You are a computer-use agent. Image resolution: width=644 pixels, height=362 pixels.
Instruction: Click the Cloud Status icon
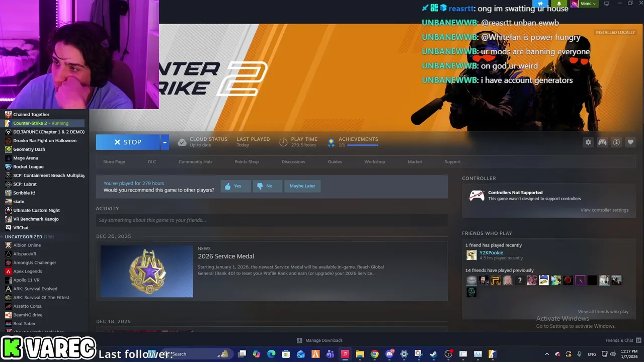pyautogui.click(x=182, y=142)
